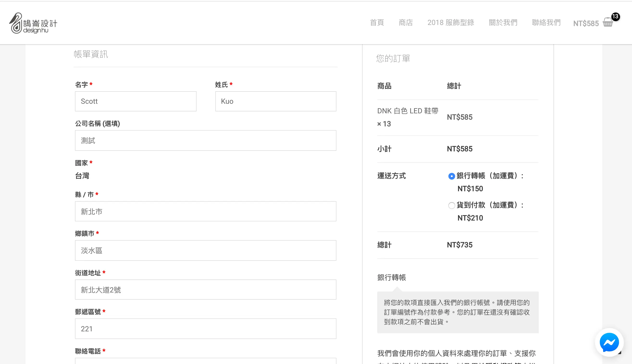Click the shipping fee NT$210
The width and height of the screenshot is (632, 364).
click(x=470, y=218)
